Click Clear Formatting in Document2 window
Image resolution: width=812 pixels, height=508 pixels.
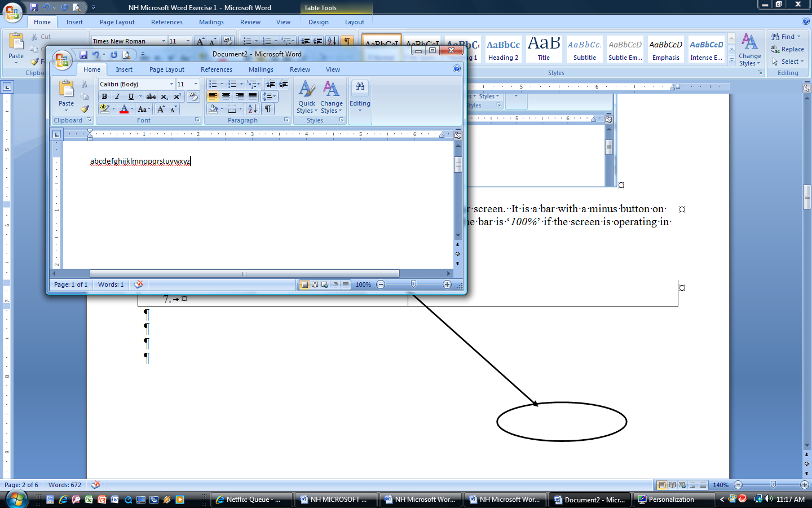193,97
